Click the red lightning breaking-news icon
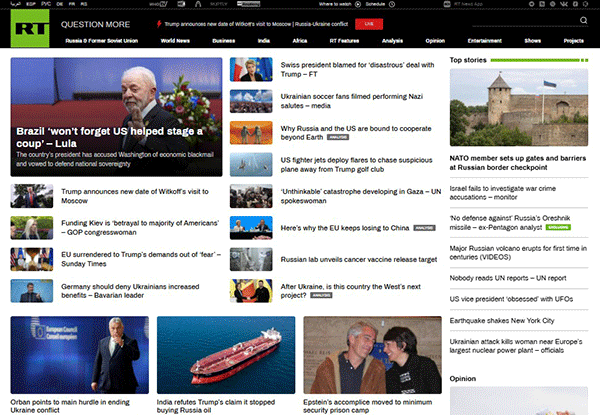This screenshot has height=415, width=600. [x=159, y=24]
